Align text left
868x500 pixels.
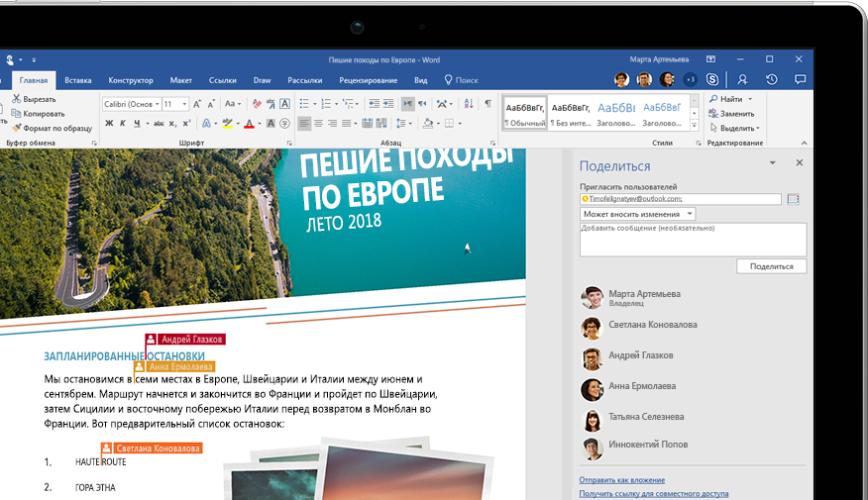[x=304, y=124]
